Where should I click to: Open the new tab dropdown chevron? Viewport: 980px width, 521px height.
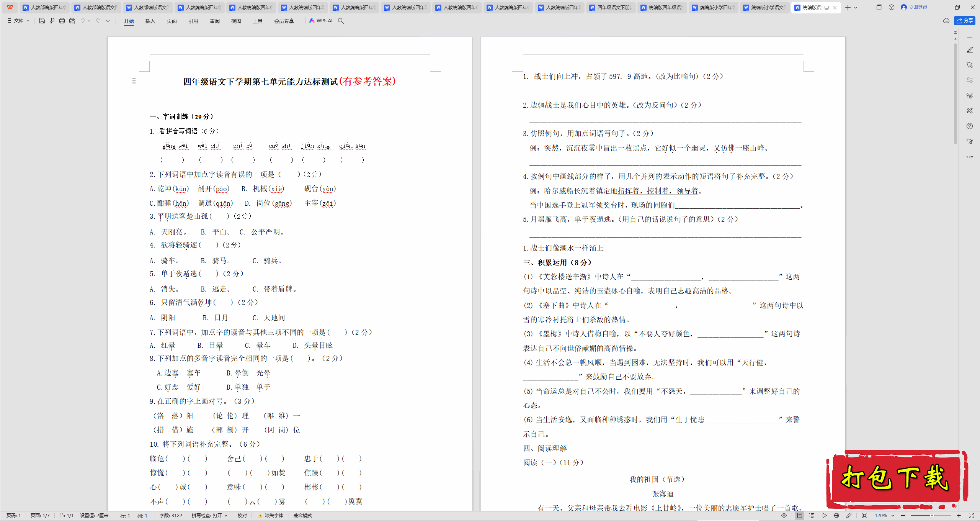(856, 7)
